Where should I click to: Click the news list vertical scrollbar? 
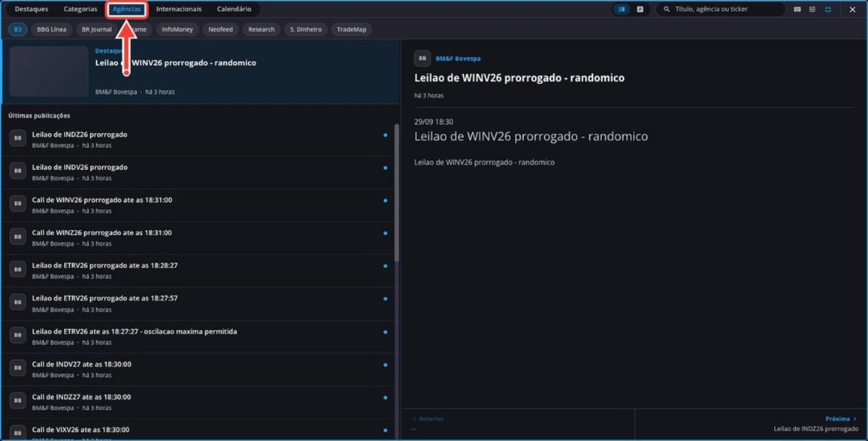(397, 193)
